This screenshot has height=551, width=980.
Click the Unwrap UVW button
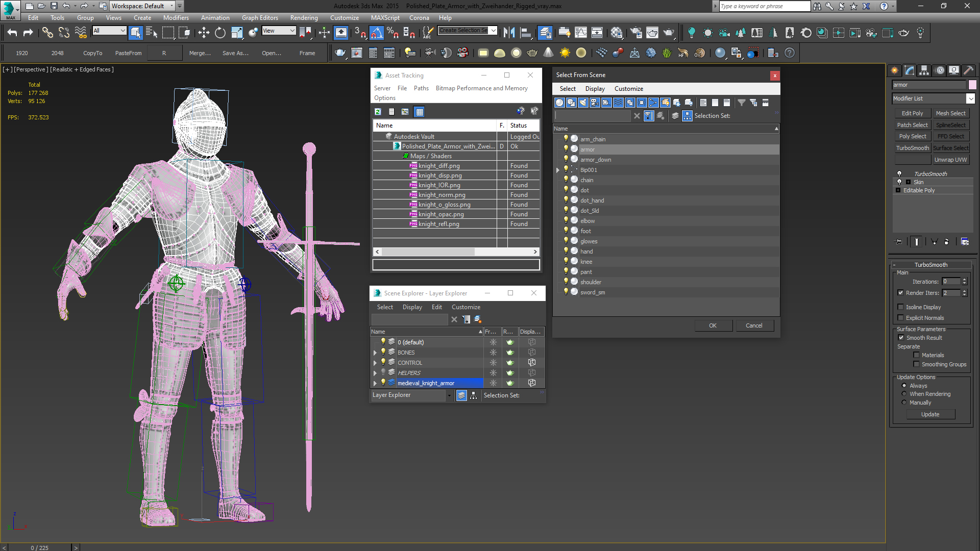click(950, 160)
